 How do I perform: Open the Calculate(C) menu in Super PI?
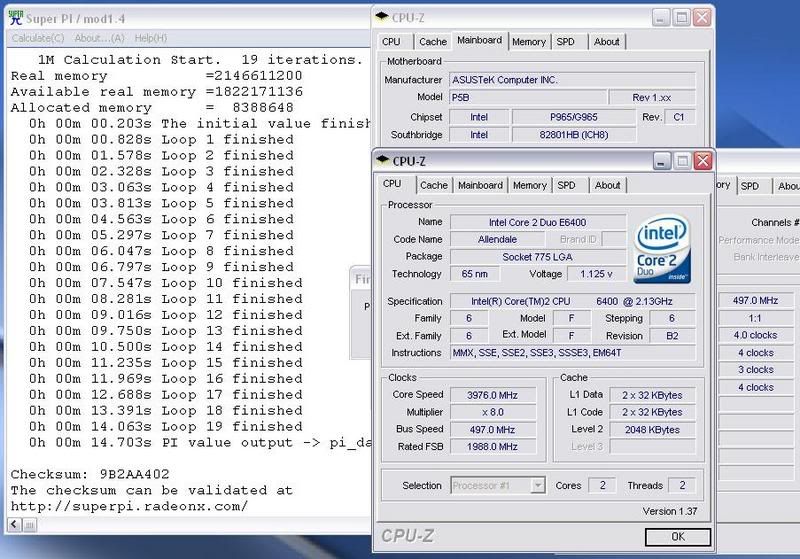(38, 38)
